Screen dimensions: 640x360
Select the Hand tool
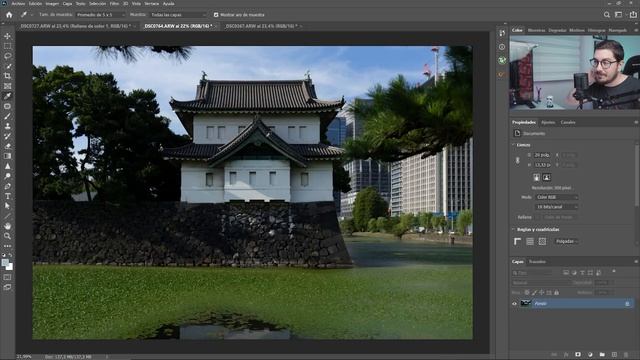click(7, 226)
